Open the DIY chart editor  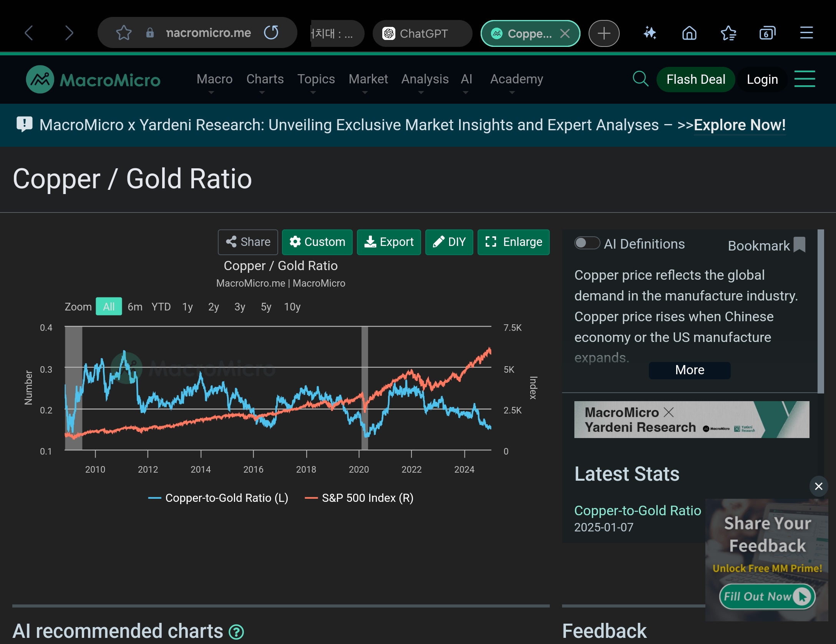point(449,242)
